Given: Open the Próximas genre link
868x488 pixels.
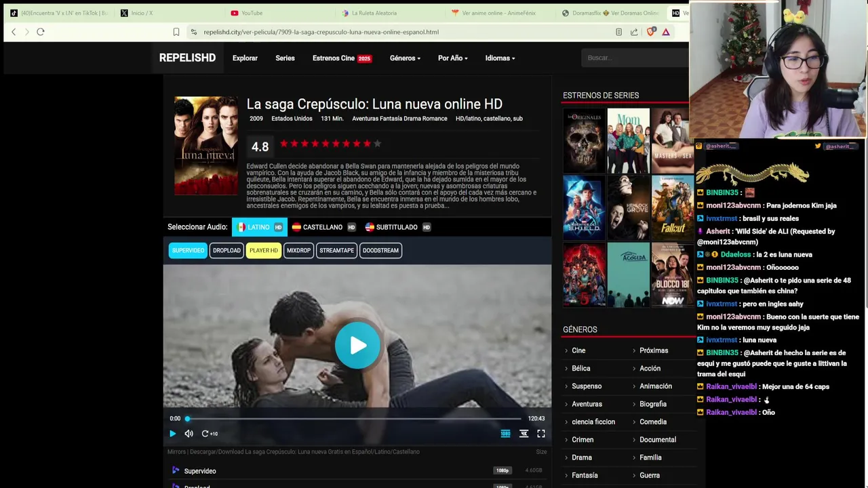Looking at the screenshot, I should (654, 350).
